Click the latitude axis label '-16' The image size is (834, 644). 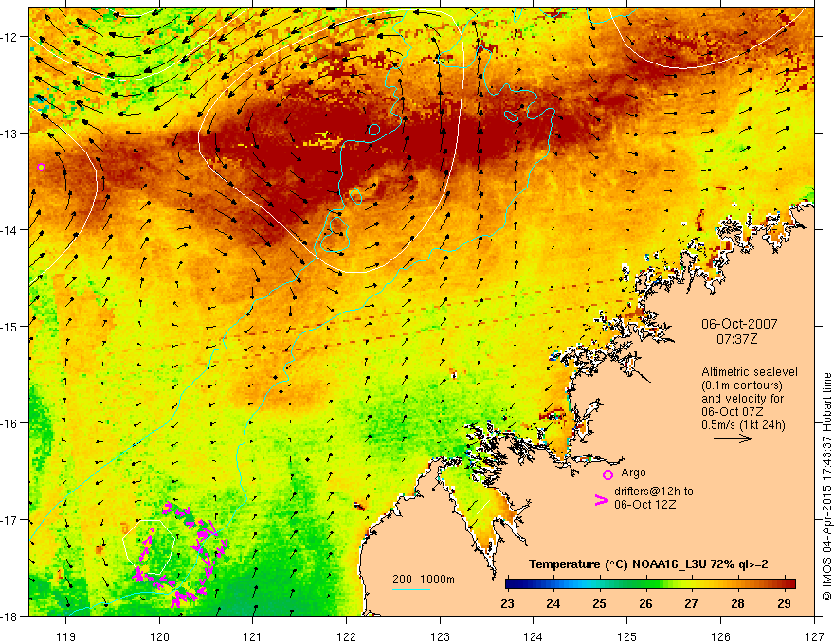pyautogui.click(x=9, y=423)
